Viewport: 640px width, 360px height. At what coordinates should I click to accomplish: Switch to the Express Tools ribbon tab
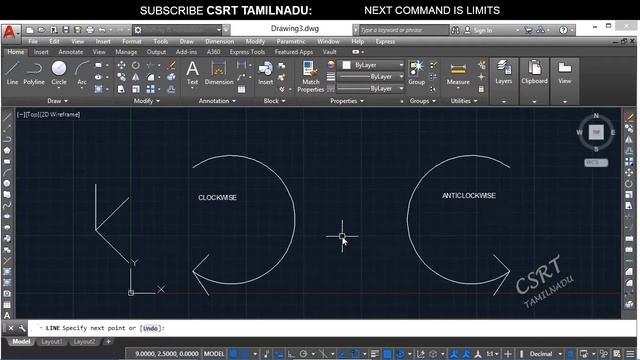coord(247,52)
